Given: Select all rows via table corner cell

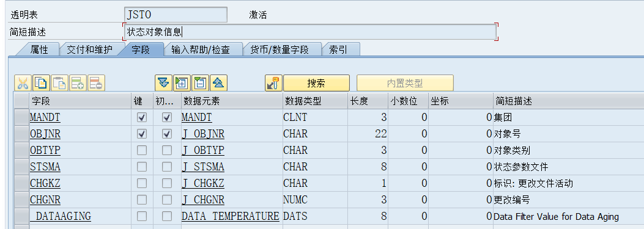Looking at the screenshot, I should [x=21, y=101].
